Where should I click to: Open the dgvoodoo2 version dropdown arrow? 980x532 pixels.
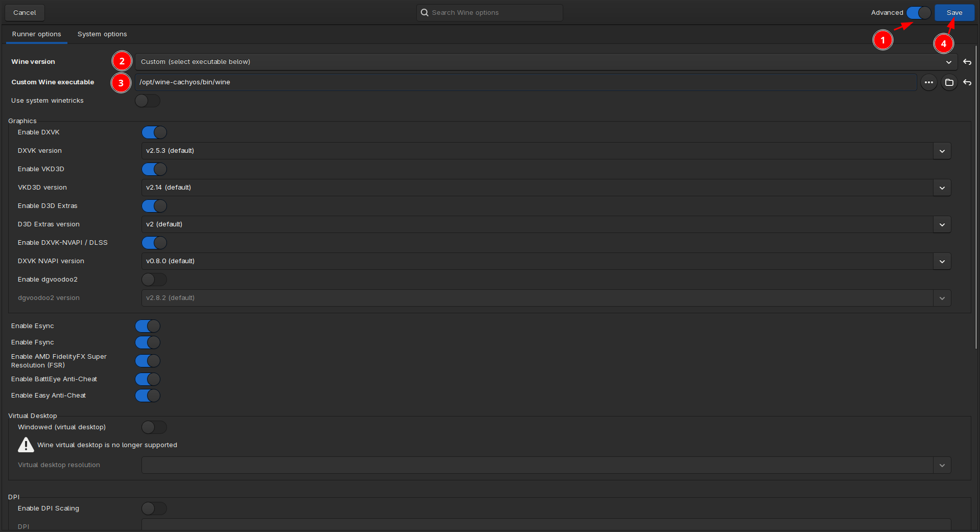click(x=942, y=298)
